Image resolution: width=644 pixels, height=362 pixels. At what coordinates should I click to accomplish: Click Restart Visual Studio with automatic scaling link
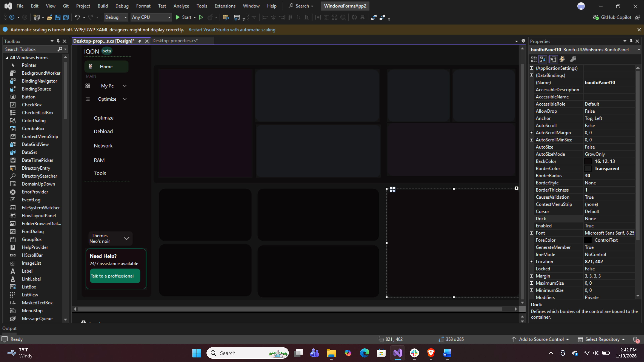tap(232, 29)
